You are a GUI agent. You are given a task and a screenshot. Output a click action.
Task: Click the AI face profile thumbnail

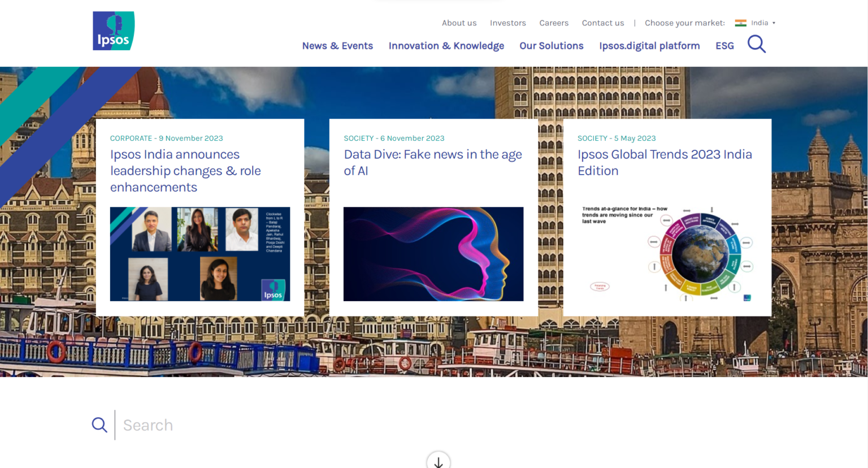(433, 254)
